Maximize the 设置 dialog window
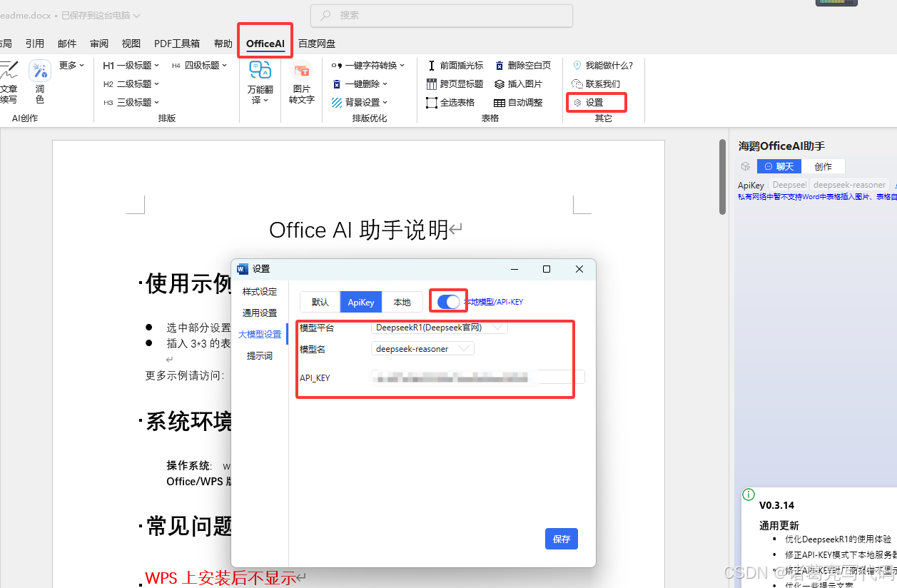The height and width of the screenshot is (588, 897). click(547, 269)
